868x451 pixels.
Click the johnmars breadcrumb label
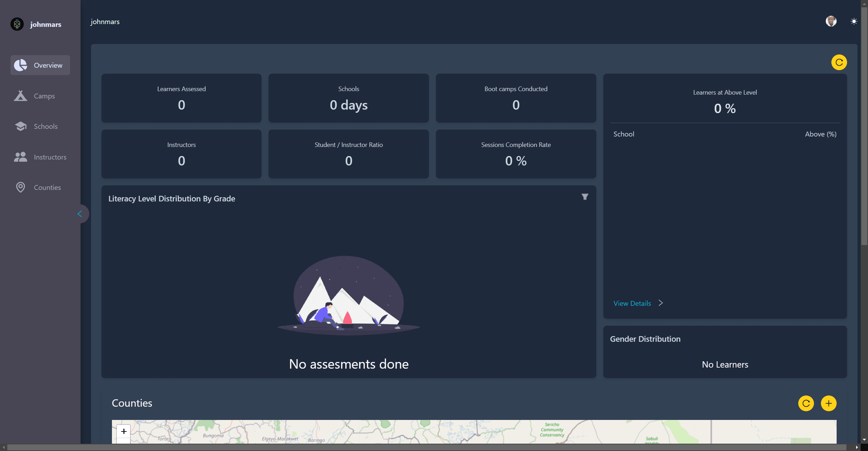105,21
